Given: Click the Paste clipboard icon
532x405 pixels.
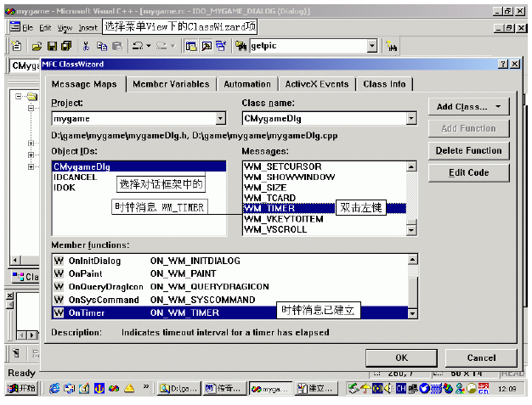Looking at the screenshot, I should pyautogui.click(x=117, y=46).
